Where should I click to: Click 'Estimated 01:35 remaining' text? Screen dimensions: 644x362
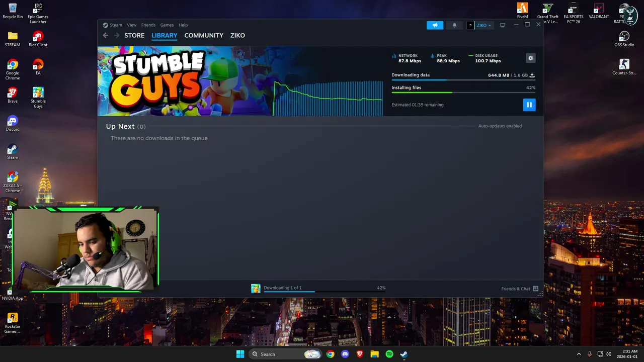(418, 105)
